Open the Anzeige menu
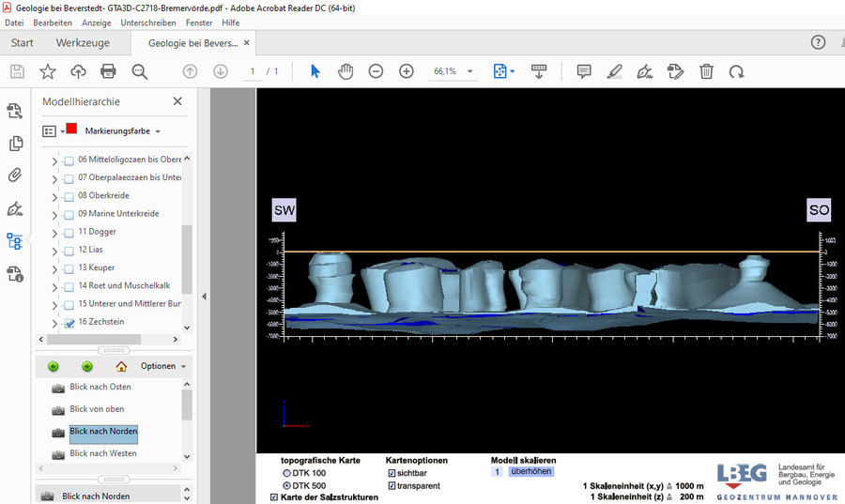 [96, 23]
